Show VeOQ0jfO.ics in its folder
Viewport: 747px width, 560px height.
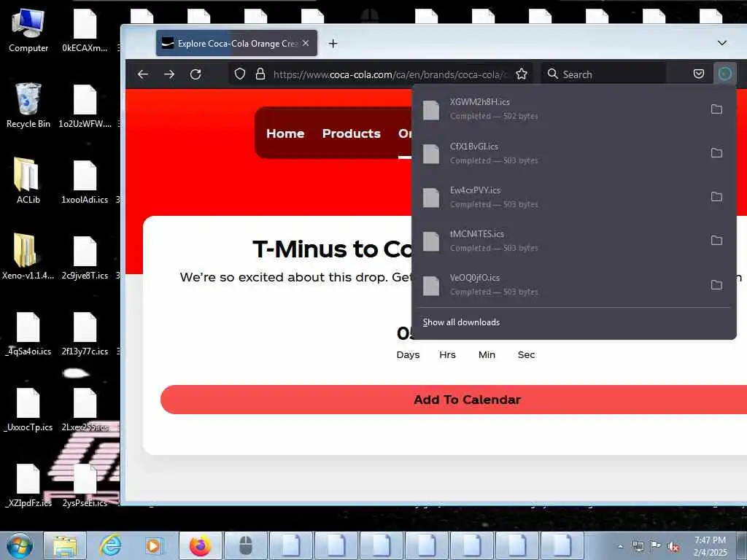pyautogui.click(x=716, y=285)
